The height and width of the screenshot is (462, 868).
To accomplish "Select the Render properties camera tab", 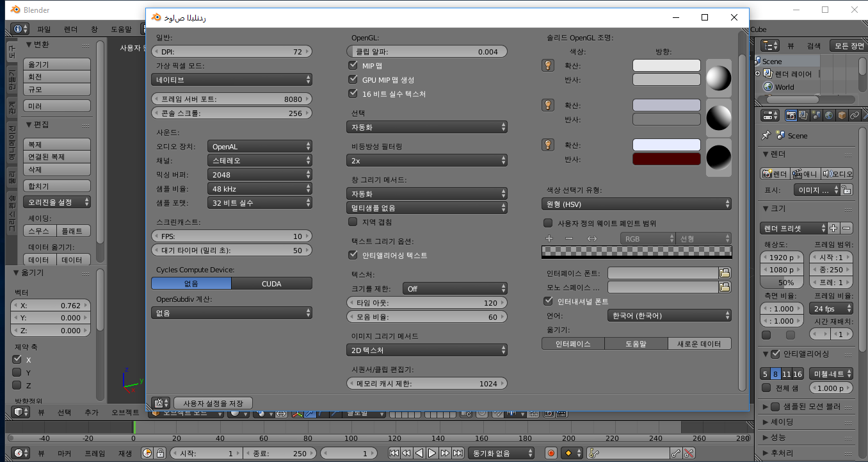I will 791,115.
